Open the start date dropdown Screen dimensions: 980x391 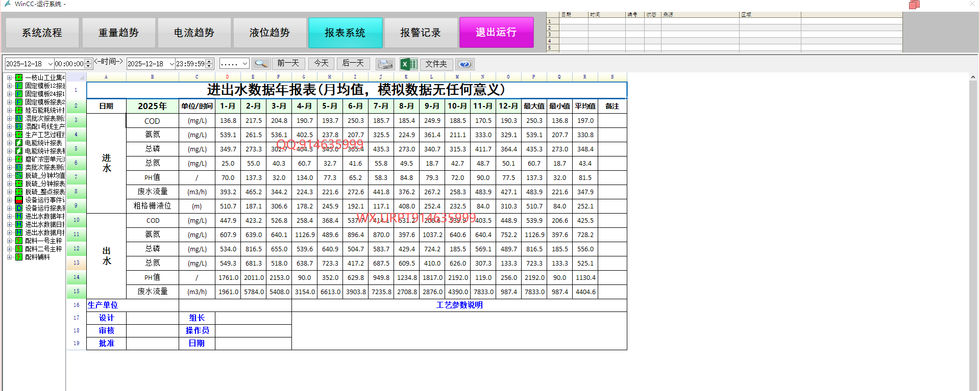pyautogui.click(x=50, y=64)
